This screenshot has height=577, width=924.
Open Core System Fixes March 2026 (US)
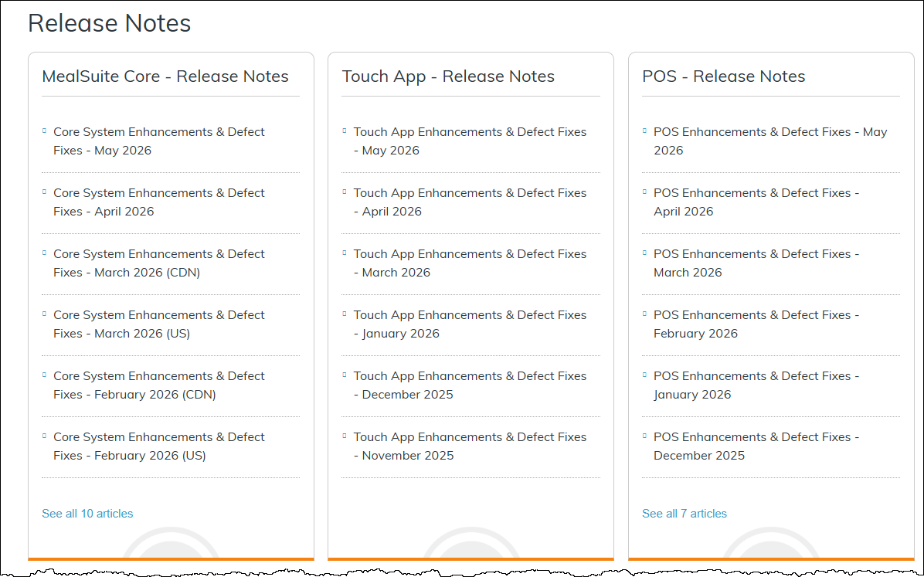pos(159,324)
